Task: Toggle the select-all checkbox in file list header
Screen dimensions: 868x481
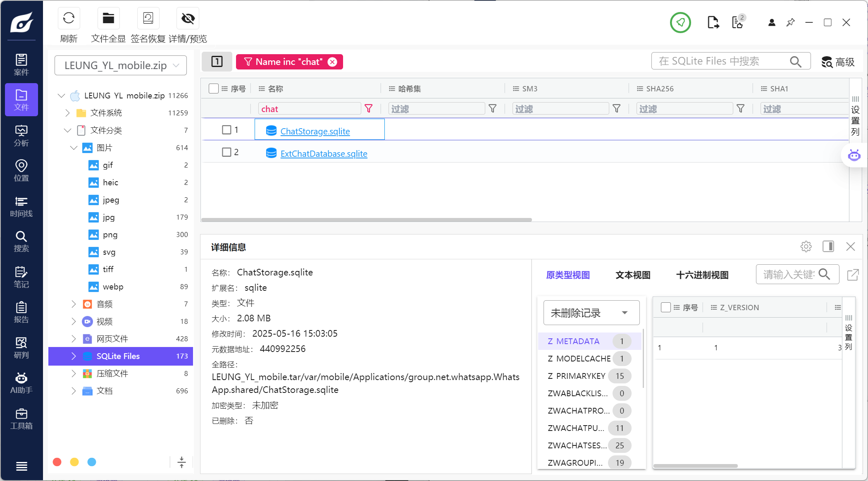Action: click(214, 89)
